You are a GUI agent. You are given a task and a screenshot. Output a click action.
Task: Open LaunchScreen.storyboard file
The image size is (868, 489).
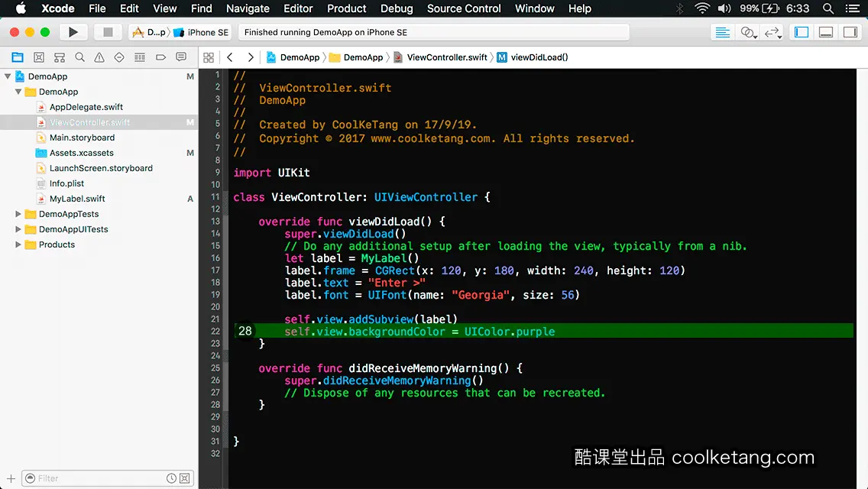click(x=101, y=168)
